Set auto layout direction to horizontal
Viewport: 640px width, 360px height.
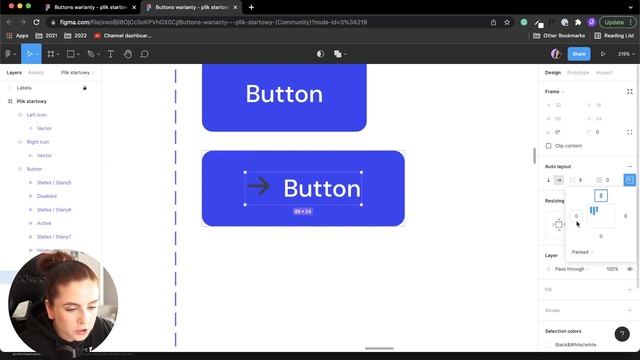(x=559, y=180)
